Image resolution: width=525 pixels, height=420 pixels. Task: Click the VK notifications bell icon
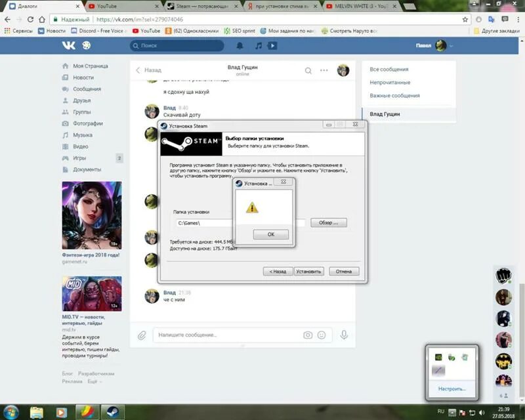(x=240, y=45)
